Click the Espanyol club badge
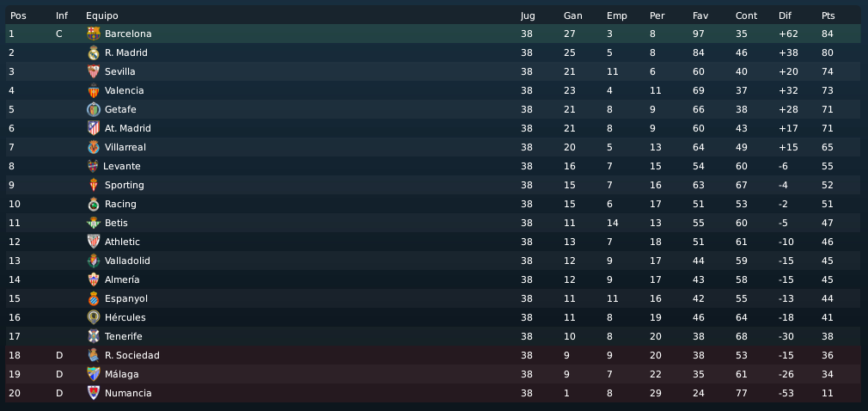The width and height of the screenshot is (868, 411). pos(94,298)
